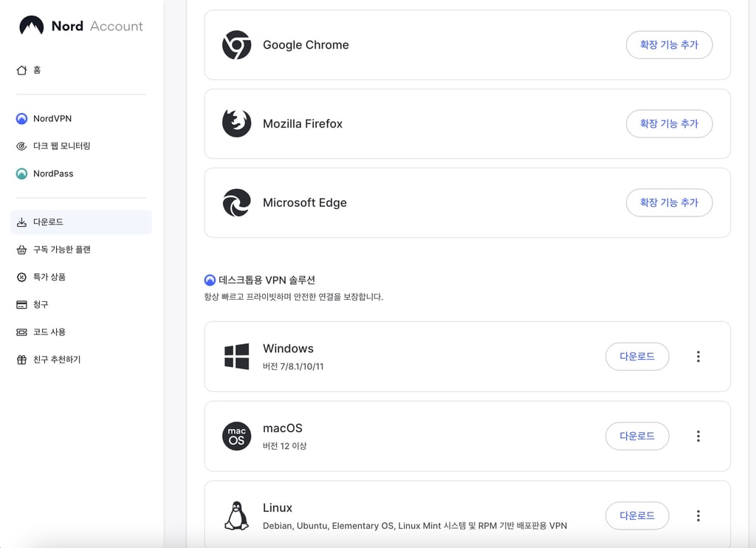The image size is (756, 548).
Task: Open 다크 웹 모니터링 in sidebar
Action: pyautogui.click(x=81, y=146)
